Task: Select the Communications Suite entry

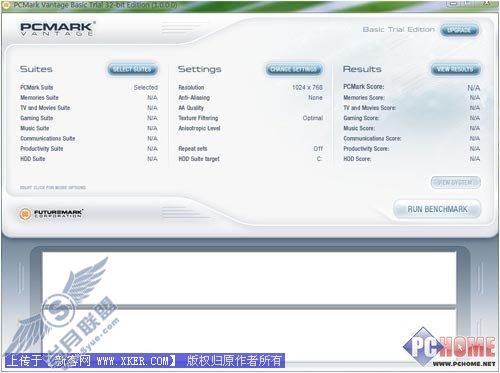Action: [x=89, y=138]
